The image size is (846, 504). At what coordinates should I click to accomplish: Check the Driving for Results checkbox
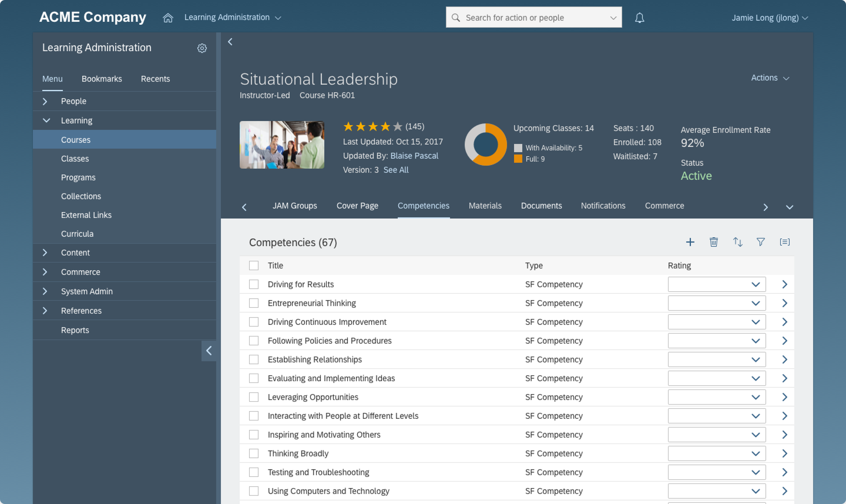tap(253, 284)
